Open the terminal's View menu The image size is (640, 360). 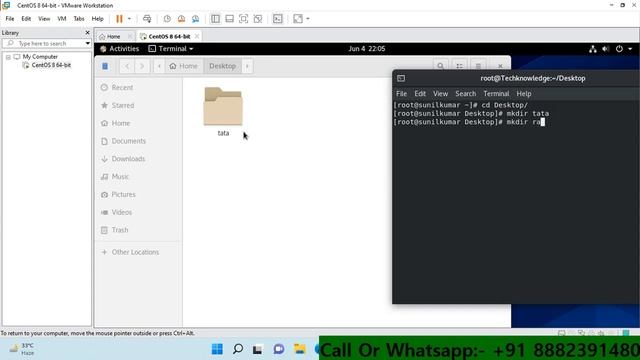[x=440, y=94]
